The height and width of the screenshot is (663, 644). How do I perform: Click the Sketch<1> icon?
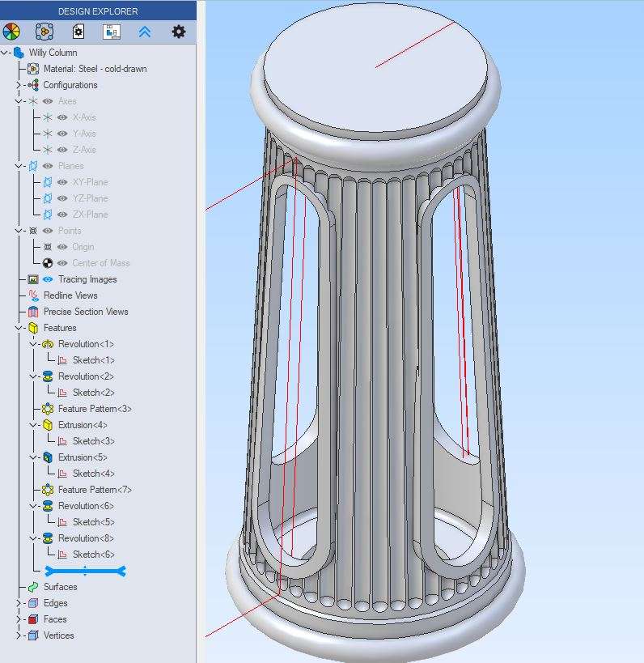62,360
